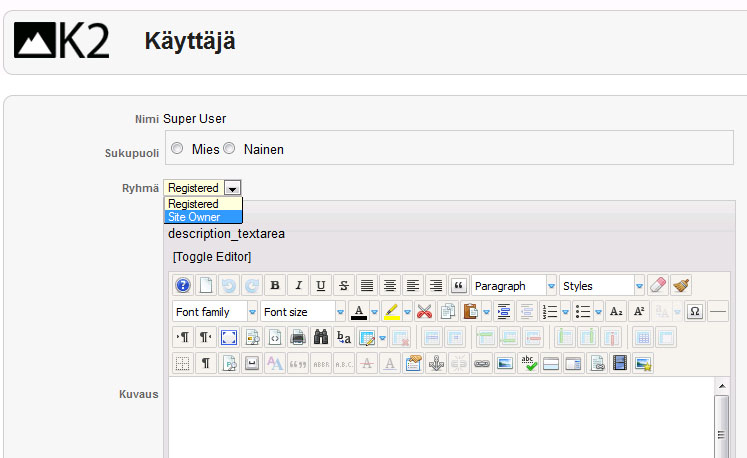Open the Ryhmä dropdown
The height and width of the screenshot is (458, 747).
point(232,188)
